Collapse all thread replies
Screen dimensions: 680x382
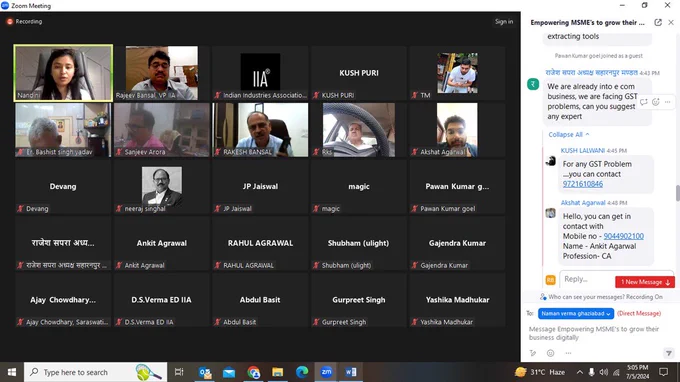569,134
